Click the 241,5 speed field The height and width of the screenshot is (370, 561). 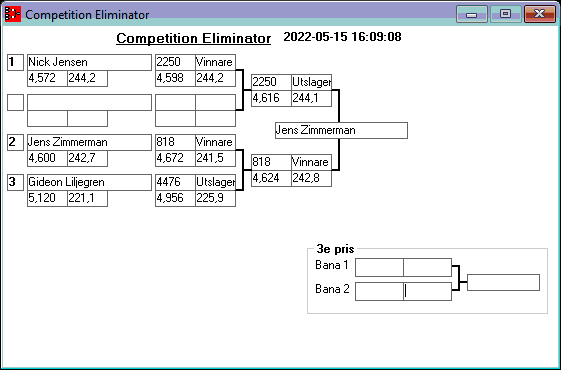tap(215, 159)
